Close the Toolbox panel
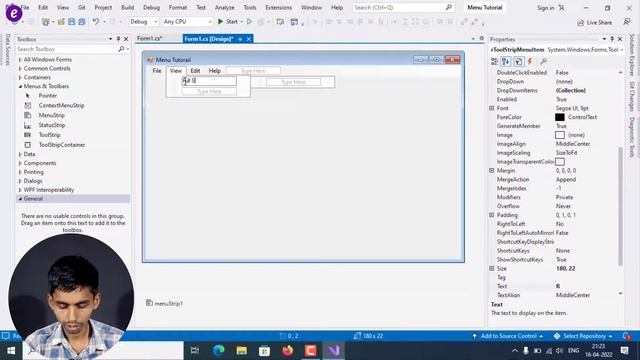The height and width of the screenshot is (360, 640). pos(126,39)
